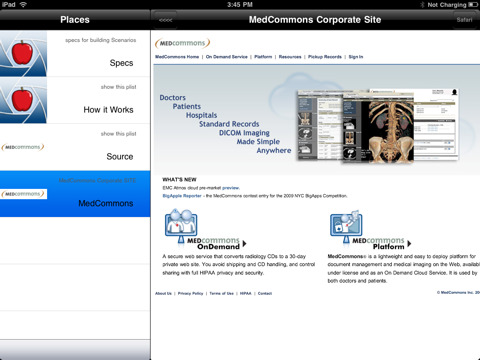Click the MedCommons Corporate Site title

pyautogui.click(x=315, y=20)
